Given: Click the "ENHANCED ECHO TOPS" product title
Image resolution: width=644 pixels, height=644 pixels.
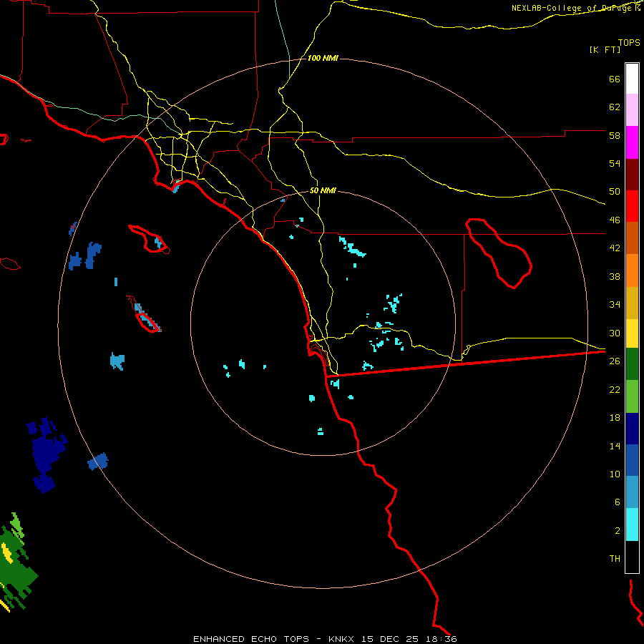Looking at the screenshot, I should point(251,639).
